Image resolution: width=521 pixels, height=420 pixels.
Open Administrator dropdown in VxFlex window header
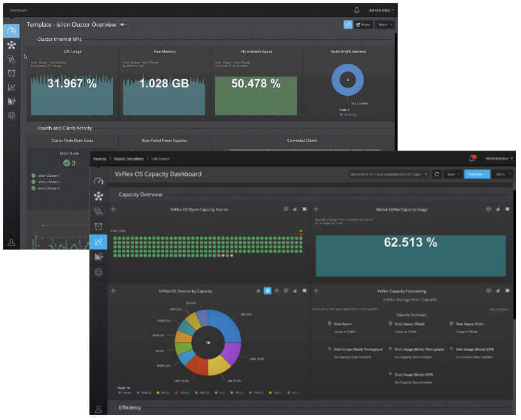tap(499, 158)
